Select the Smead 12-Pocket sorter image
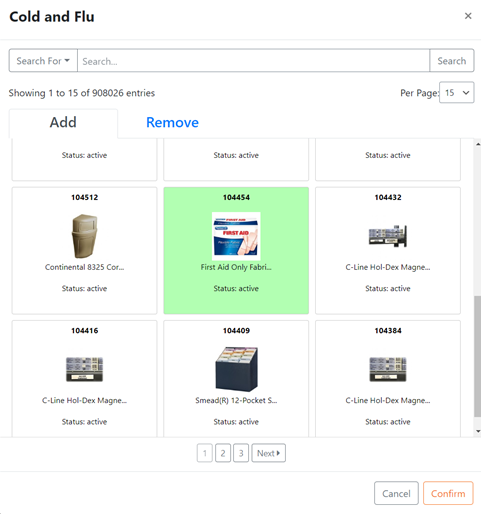Viewport: 481px width, 514px height. pyautogui.click(x=236, y=369)
